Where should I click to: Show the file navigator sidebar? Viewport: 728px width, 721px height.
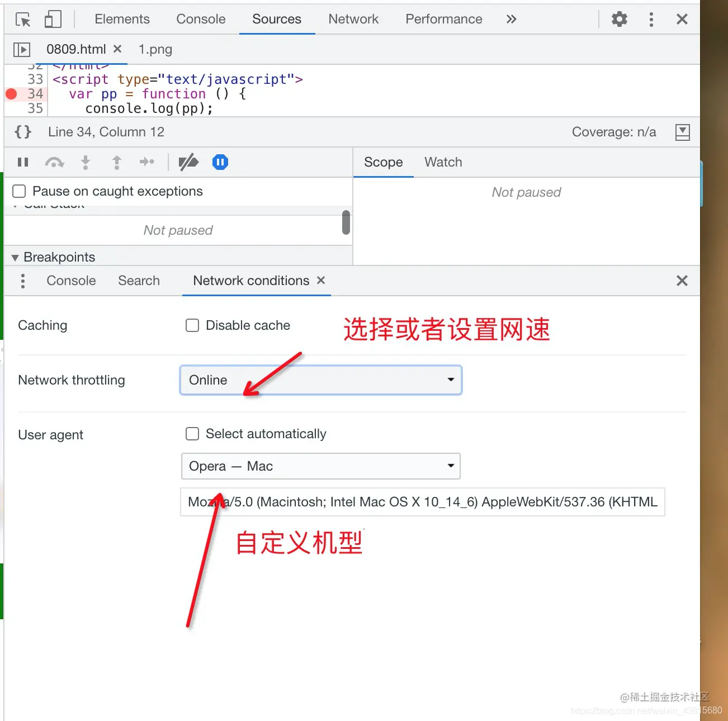pos(21,50)
